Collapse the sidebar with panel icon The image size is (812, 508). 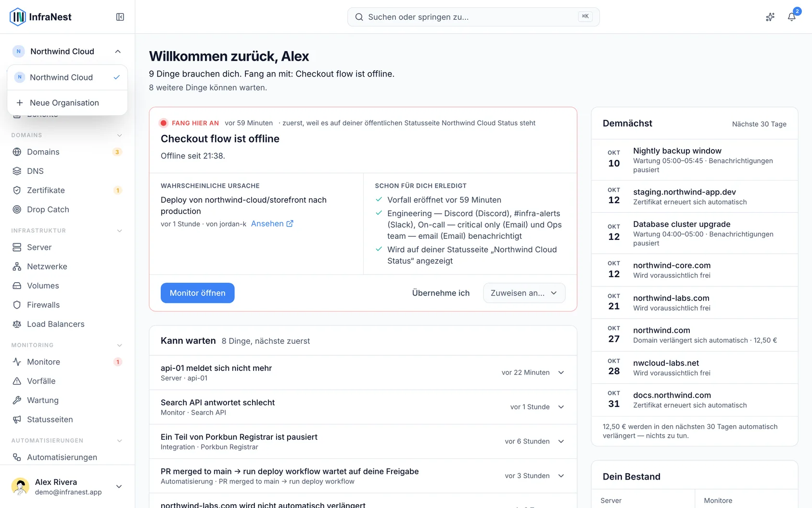(120, 17)
